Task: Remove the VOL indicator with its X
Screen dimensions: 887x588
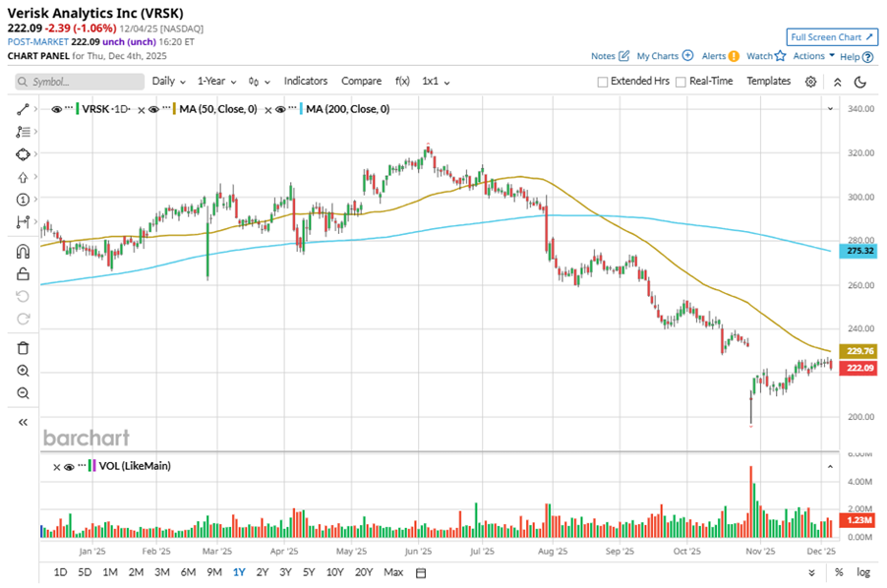Action: [57, 467]
